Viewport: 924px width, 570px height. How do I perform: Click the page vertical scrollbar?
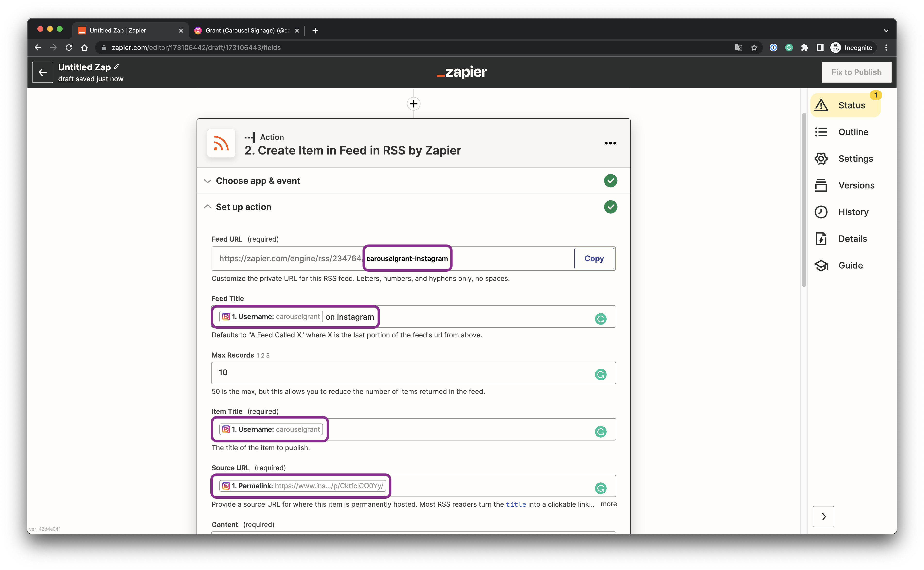click(x=804, y=200)
